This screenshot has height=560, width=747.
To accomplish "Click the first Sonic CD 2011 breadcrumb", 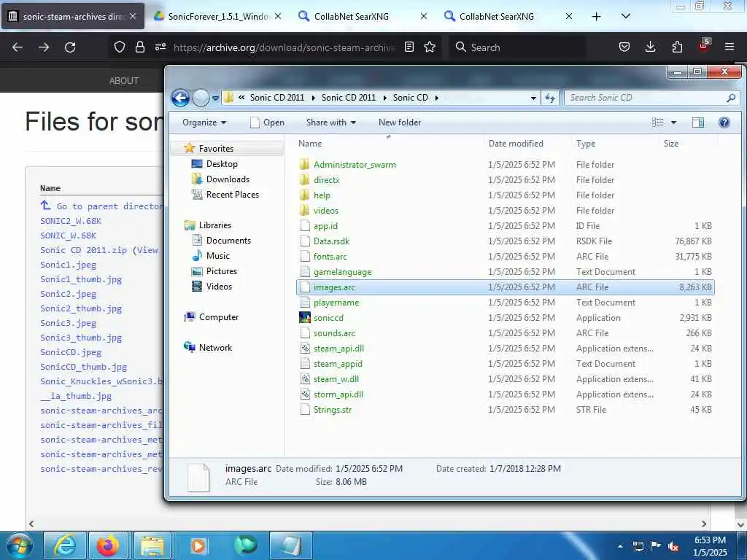I will (x=276, y=98).
